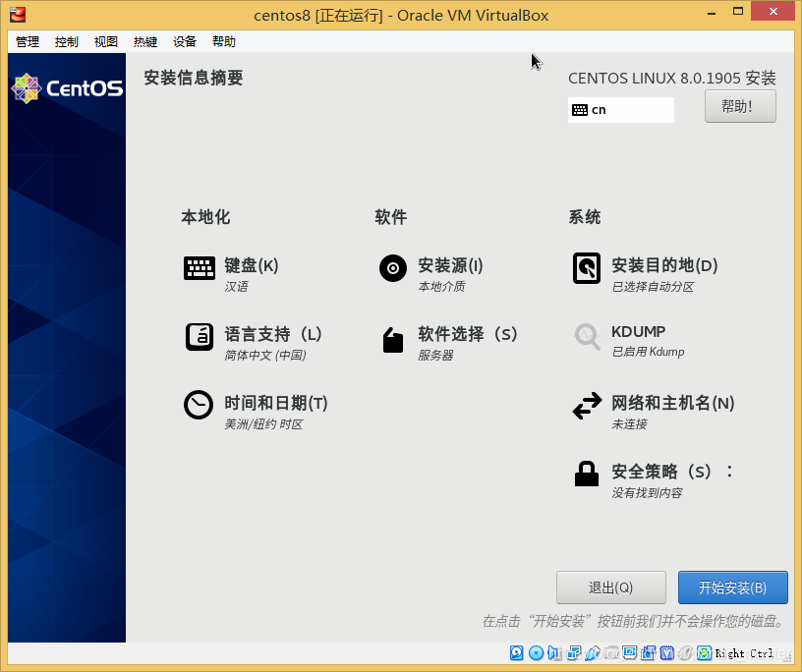The height and width of the screenshot is (672, 802).
Task: Click the keyboard layout icon beside cn
Action: tap(580, 110)
